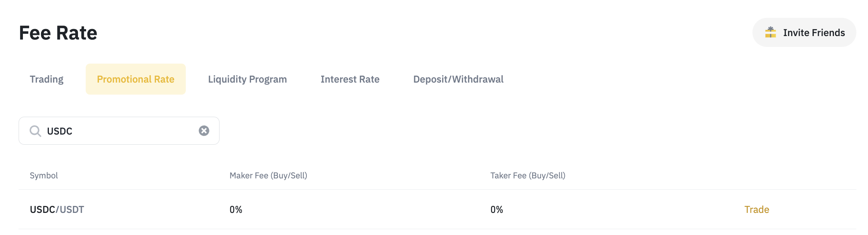Click the USDT part of the pair name

[72, 210]
